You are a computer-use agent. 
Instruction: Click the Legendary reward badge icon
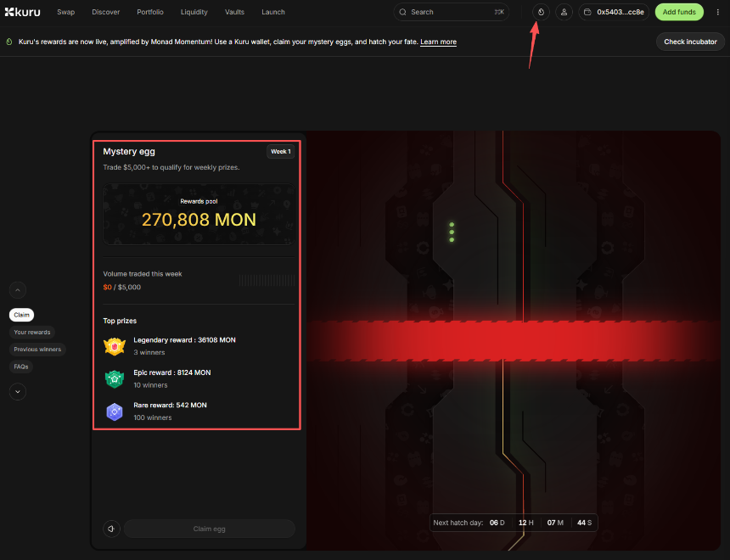pos(115,346)
